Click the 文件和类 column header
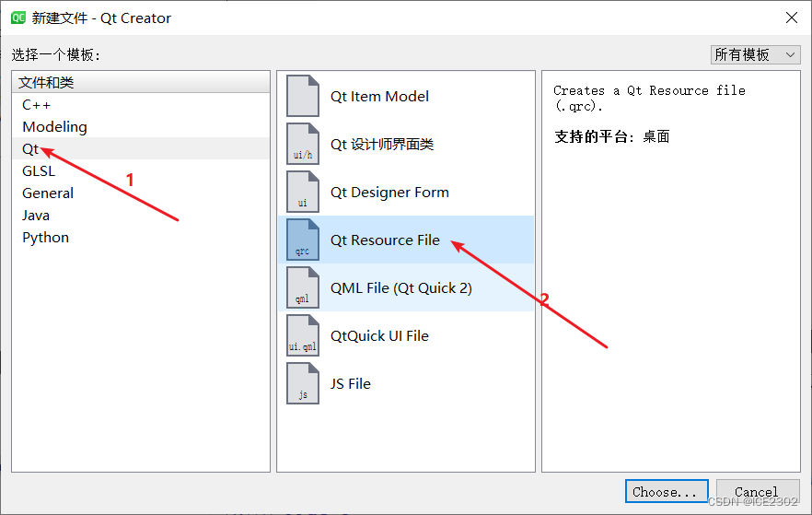 click(x=141, y=82)
